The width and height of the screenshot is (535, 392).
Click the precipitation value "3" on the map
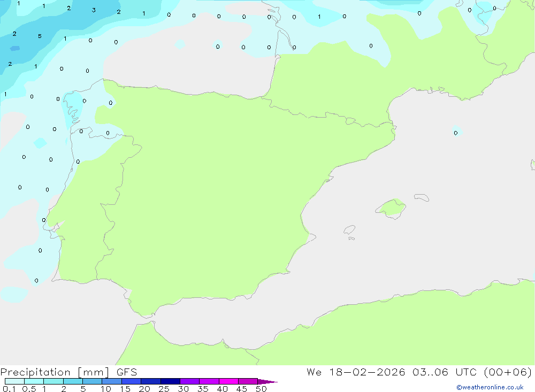click(94, 10)
